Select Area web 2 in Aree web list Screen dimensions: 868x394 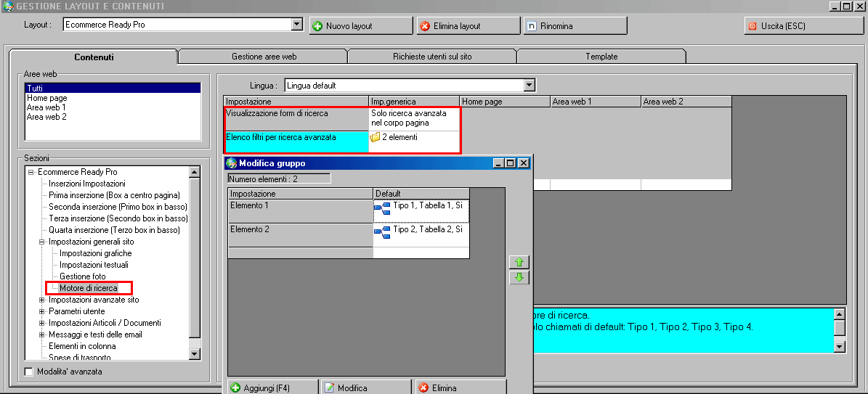coord(113,117)
